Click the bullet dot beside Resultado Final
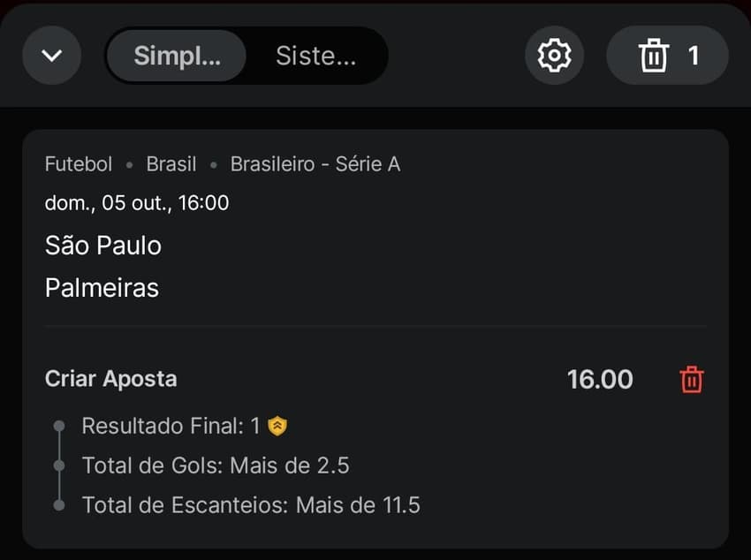The height and width of the screenshot is (560, 751). 59,425
